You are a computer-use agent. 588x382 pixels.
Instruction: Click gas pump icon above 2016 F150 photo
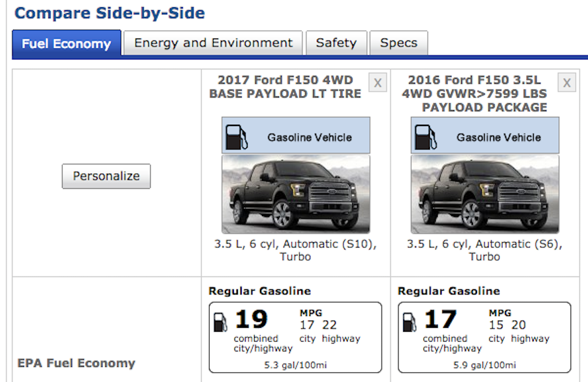425,137
